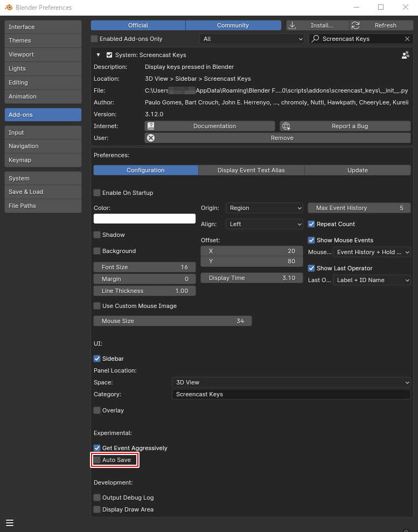Click the white Color swatch
This screenshot has height=532, width=418.
click(x=144, y=219)
